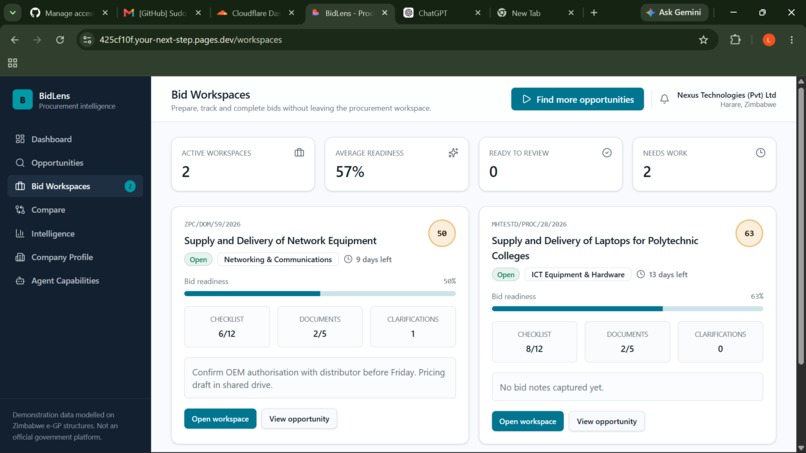Click the readiness score 63 badge
This screenshot has height=453, width=806.
749,233
